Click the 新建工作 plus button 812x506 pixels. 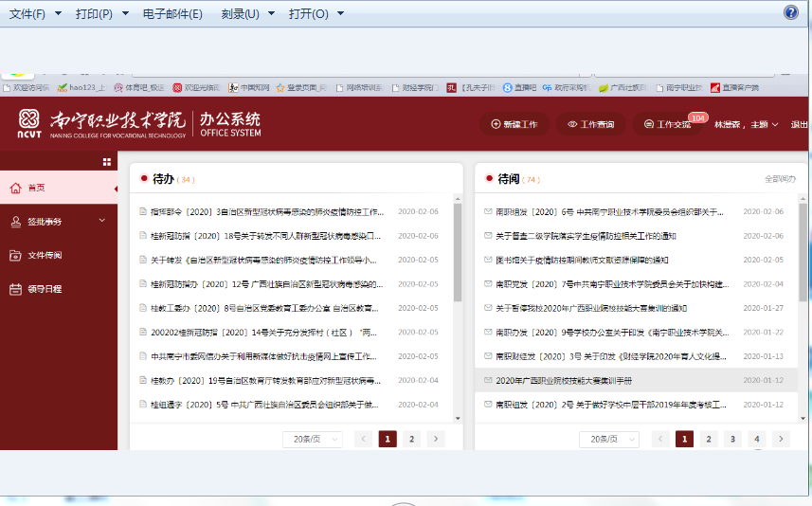514,124
